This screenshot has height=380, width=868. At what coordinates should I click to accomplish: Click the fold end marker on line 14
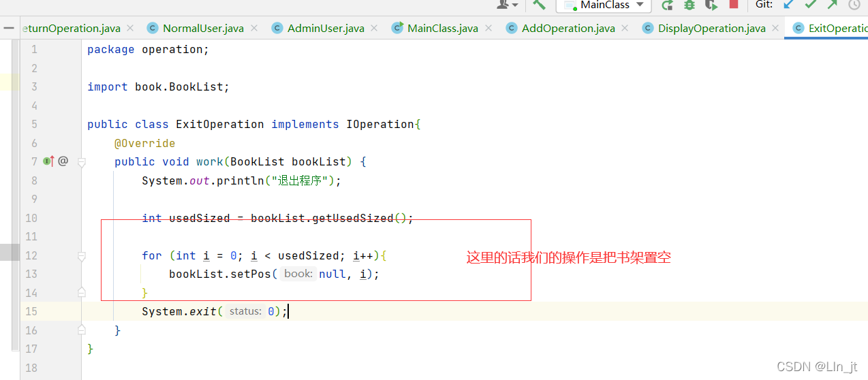pos(82,292)
